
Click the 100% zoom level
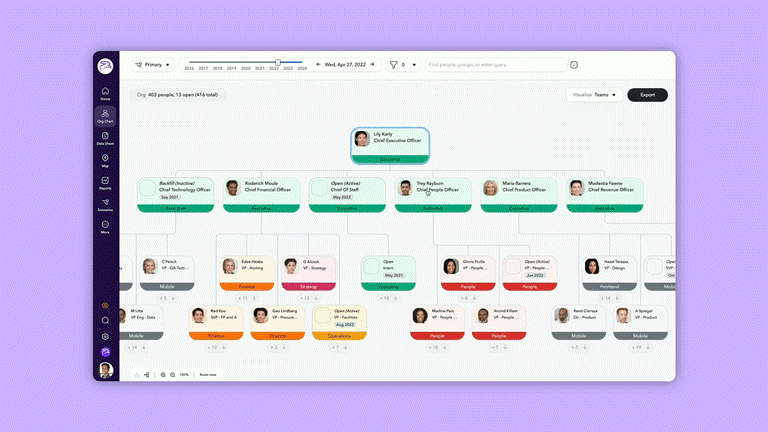point(184,375)
